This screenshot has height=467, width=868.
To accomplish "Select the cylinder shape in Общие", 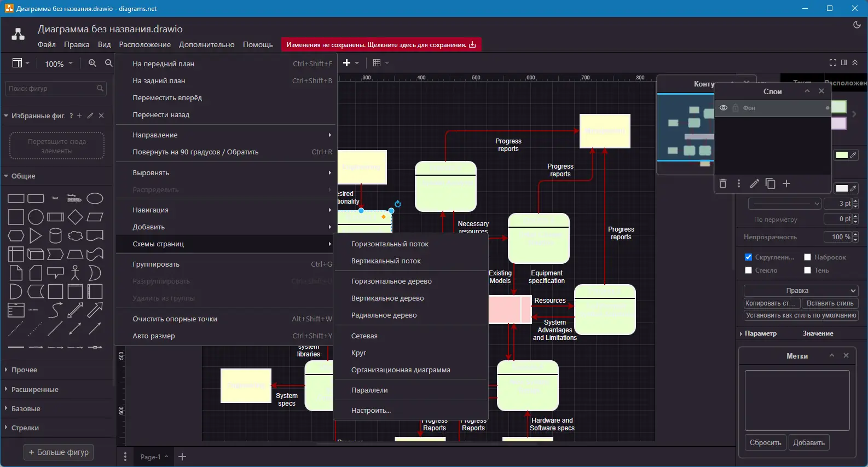I will point(55,235).
